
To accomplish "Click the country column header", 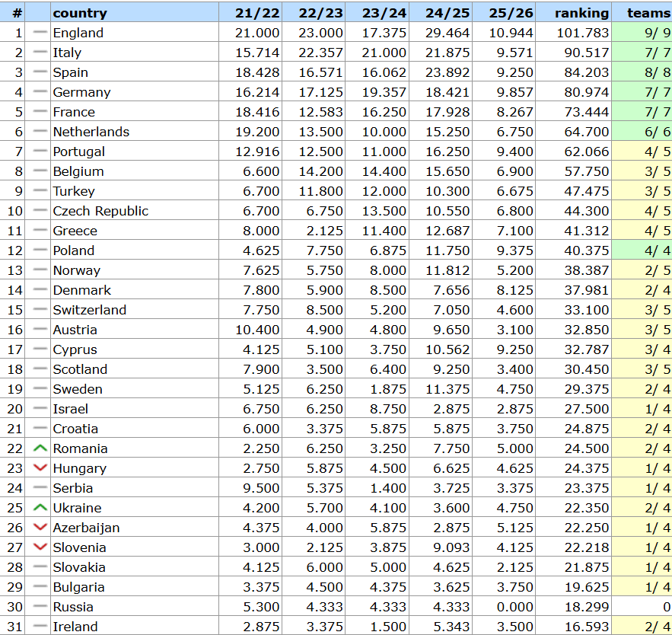I will 80,13.
